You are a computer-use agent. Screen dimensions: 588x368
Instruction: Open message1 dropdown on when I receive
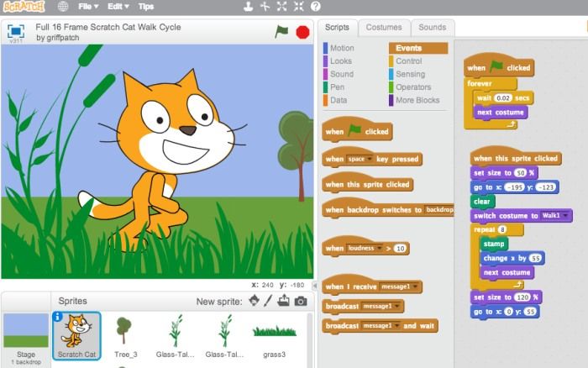click(399, 287)
